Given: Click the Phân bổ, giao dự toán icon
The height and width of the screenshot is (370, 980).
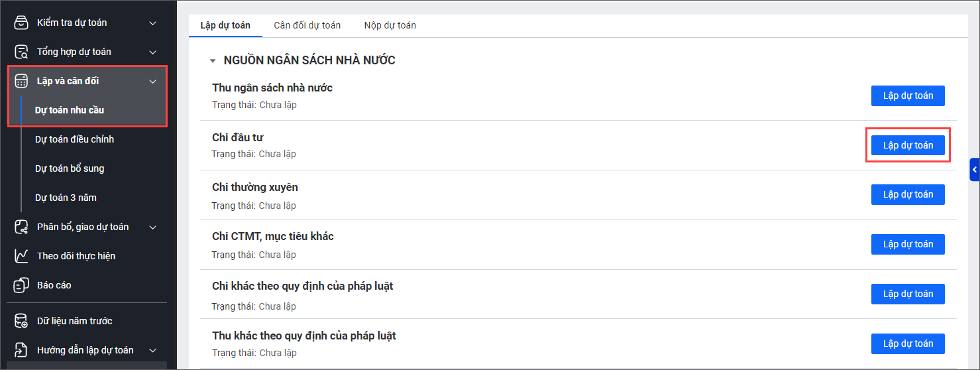Looking at the screenshot, I should point(22,227).
